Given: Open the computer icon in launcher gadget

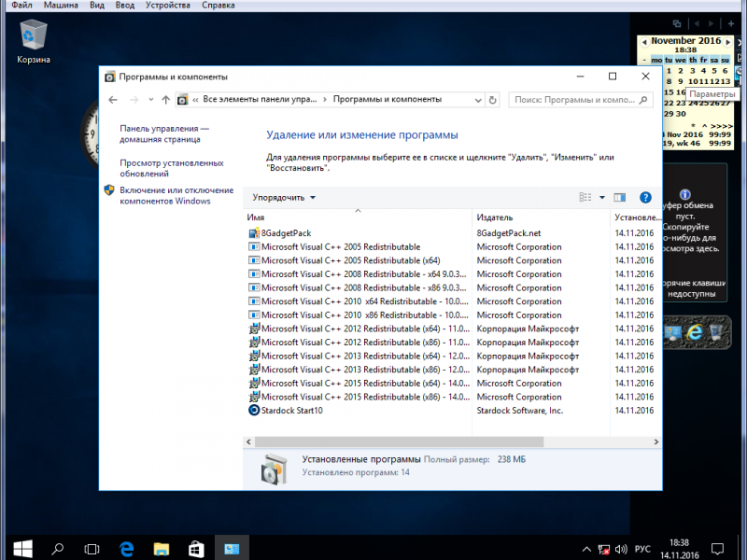Looking at the screenshot, I should (x=672, y=333).
